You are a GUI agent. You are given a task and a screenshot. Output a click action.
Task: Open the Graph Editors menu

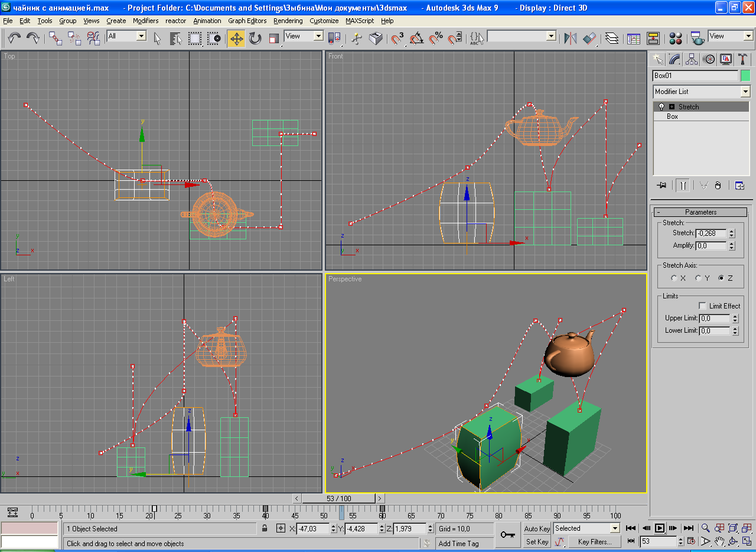(247, 21)
